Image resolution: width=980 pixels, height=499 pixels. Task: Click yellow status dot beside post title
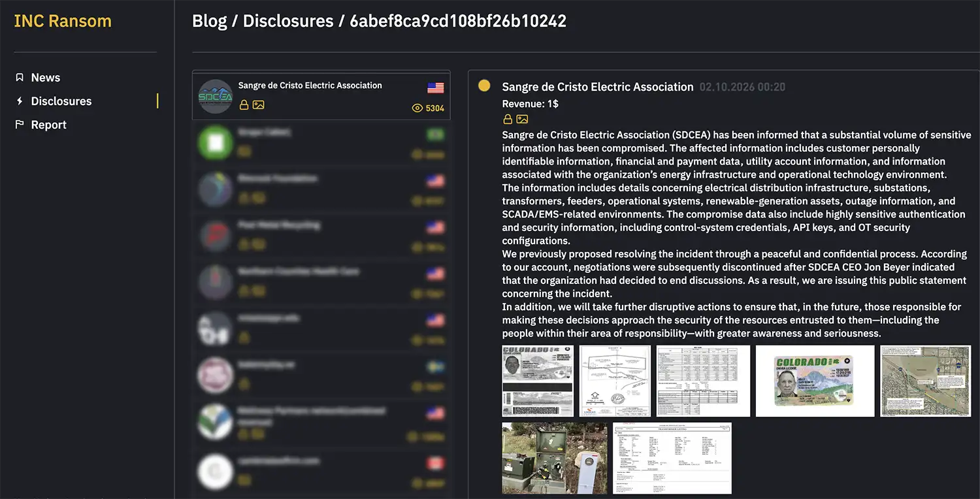[x=484, y=86]
